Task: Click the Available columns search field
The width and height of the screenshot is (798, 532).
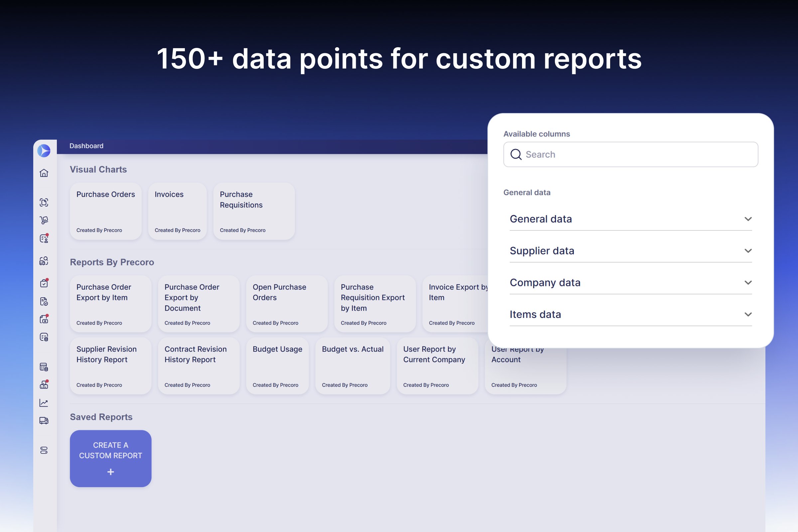Action: click(630, 155)
